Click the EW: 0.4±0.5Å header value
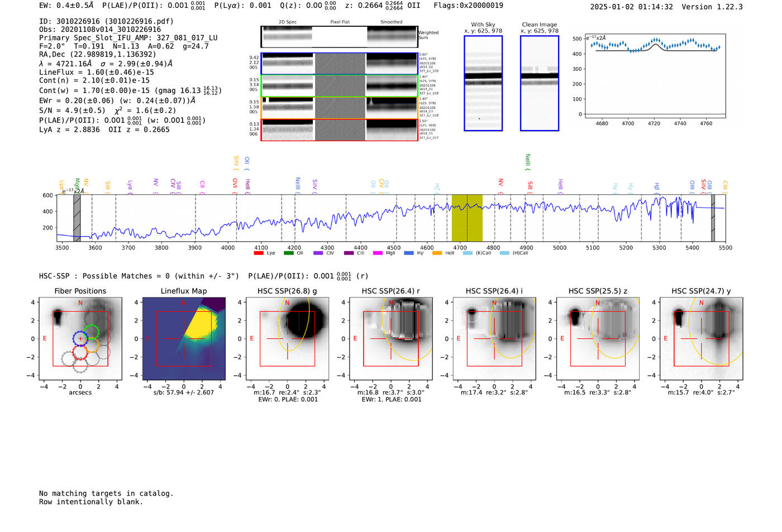The width and height of the screenshot is (782, 532). pos(66,6)
